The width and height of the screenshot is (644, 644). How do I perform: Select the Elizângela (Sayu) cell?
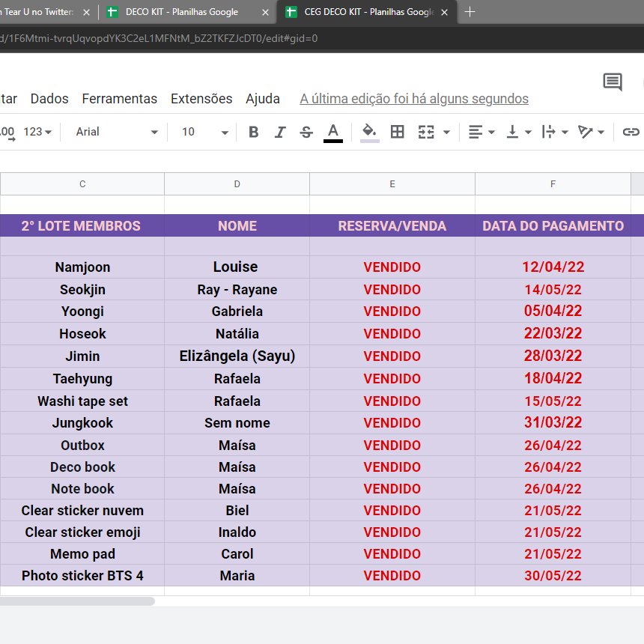237,356
